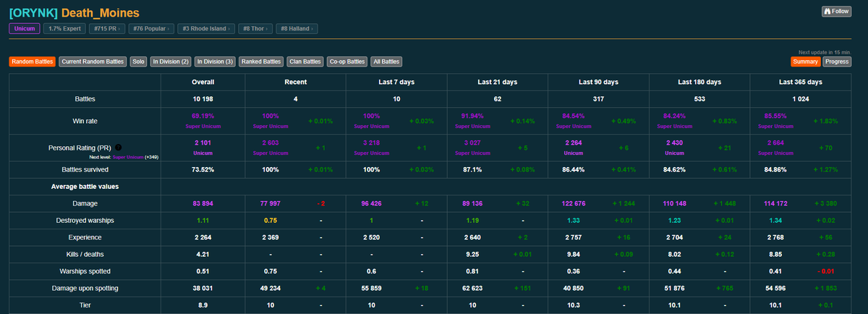Click the recent damage value 77 997

[x=270, y=204]
